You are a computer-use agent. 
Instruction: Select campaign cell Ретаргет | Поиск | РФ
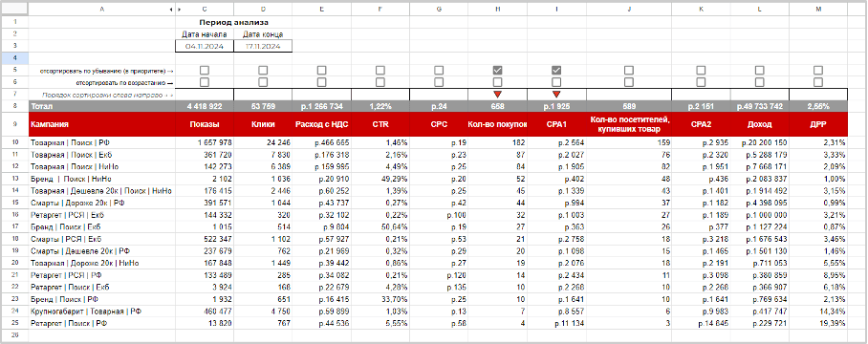[x=101, y=323]
